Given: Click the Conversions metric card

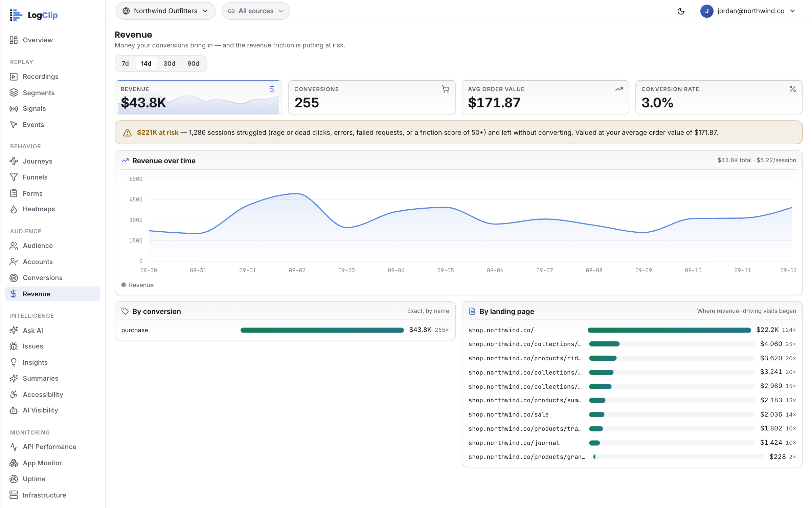Looking at the screenshot, I should point(372,97).
